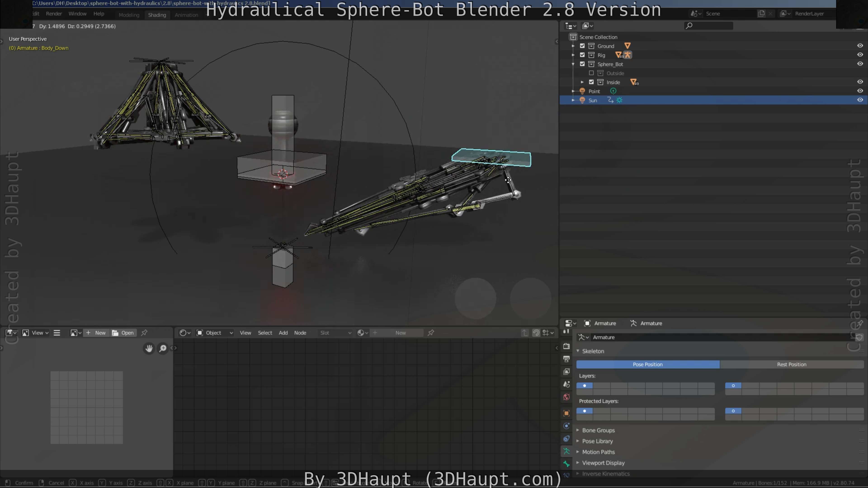Image resolution: width=868 pixels, height=488 pixels.
Task: Collapse the Skeleton panel
Action: 578,351
